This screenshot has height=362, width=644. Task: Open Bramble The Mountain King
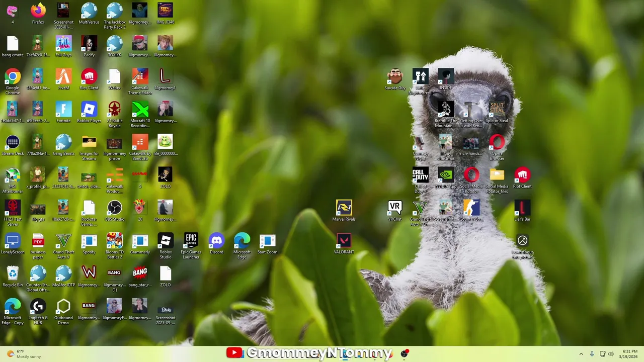point(446,115)
